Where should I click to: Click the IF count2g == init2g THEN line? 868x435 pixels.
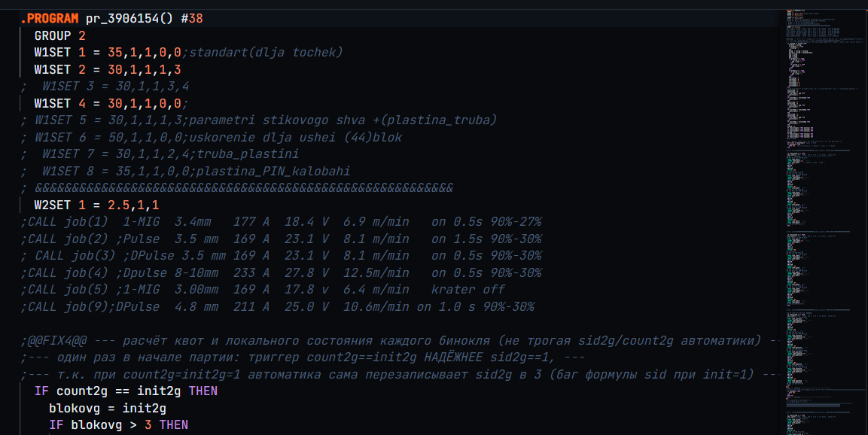126,391
